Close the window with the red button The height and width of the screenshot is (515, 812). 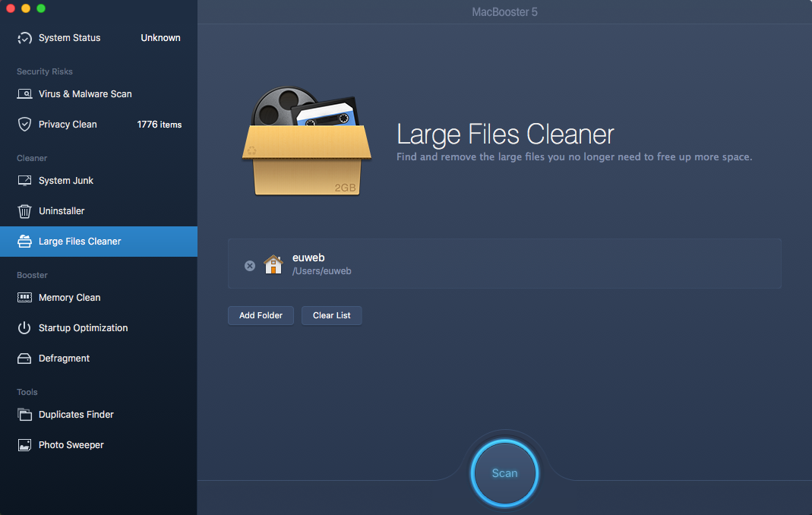11,8
